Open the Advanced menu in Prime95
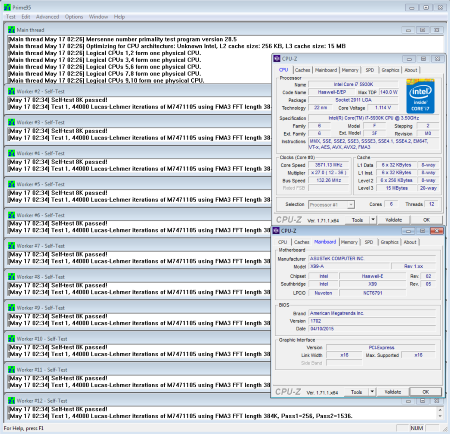450x434 pixels. tap(47, 17)
